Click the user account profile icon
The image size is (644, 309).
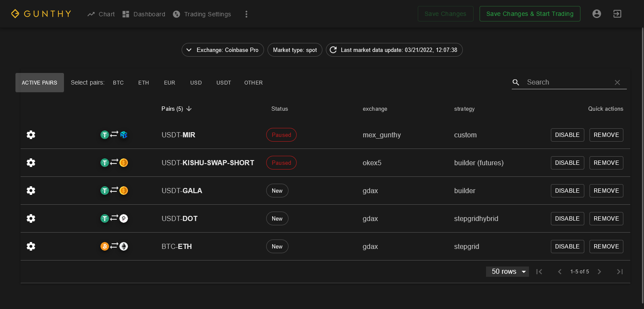(x=596, y=14)
